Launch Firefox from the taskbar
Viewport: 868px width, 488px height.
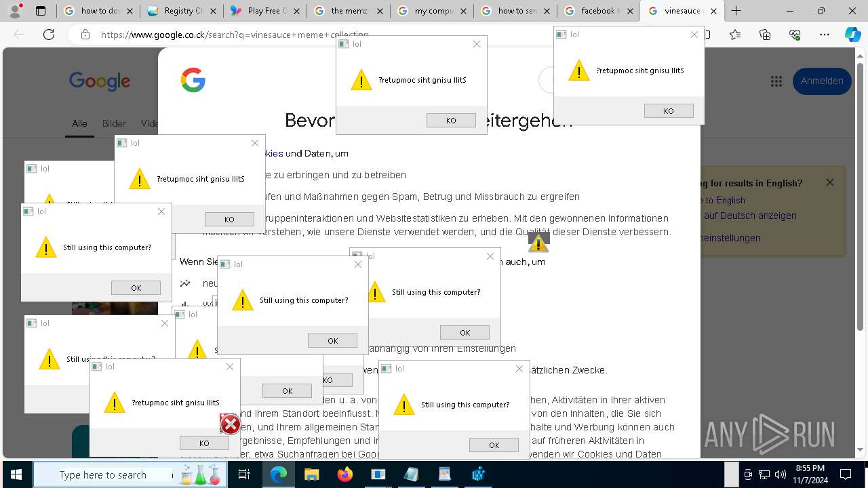coord(344,474)
